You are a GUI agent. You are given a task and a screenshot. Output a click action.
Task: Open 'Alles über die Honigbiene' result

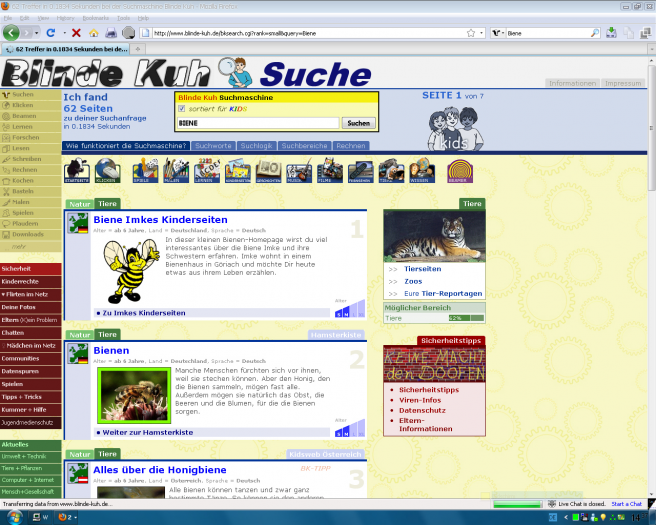pos(160,470)
